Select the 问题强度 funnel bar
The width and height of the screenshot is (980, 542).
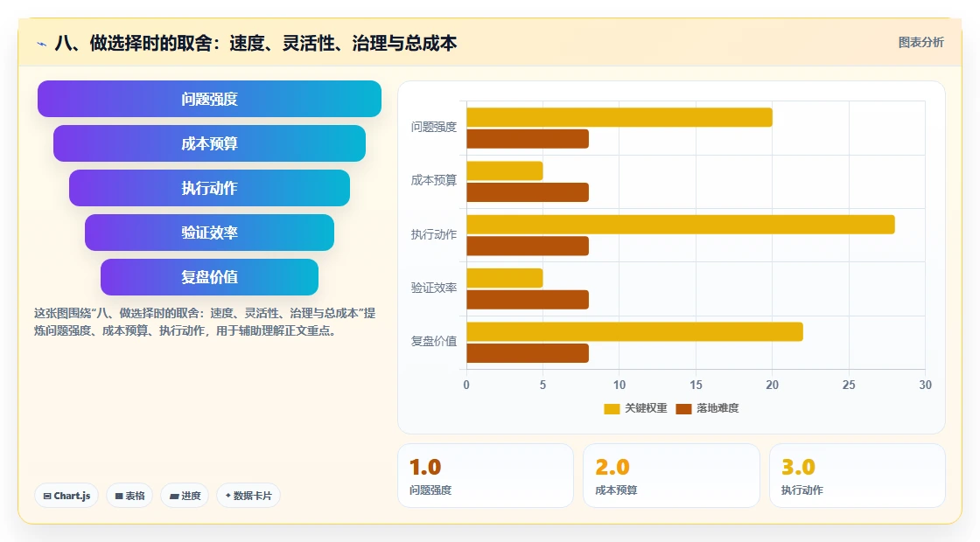[209, 99]
